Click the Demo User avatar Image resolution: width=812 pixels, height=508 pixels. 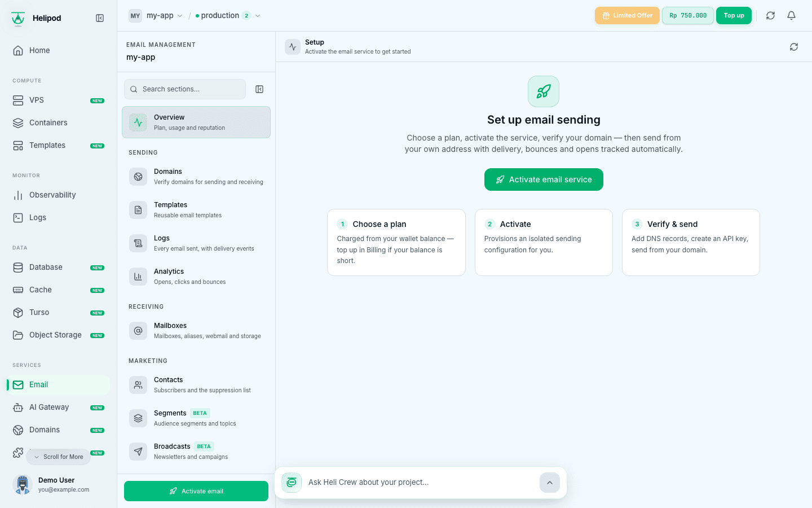point(23,485)
